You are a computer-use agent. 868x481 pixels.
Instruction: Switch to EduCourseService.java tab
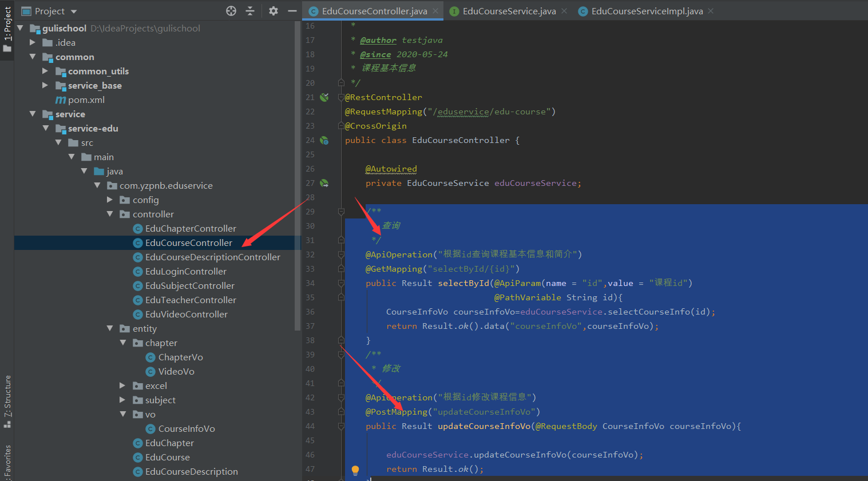click(x=509, y=11)
